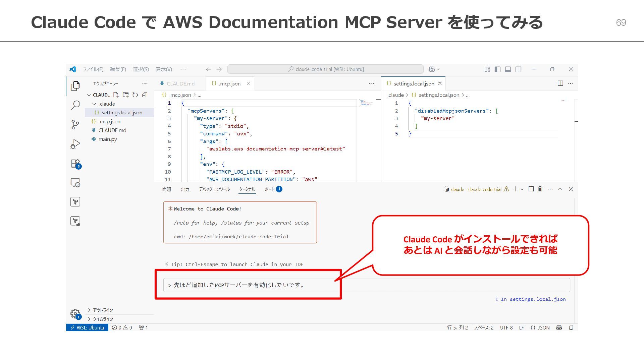The image size is (644, 362).
Task: Close the bottom panel
Action: pos(571,189)
